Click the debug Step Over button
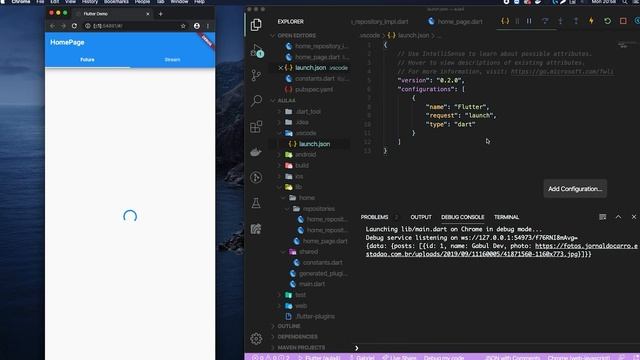 click(x=544, y=21)
